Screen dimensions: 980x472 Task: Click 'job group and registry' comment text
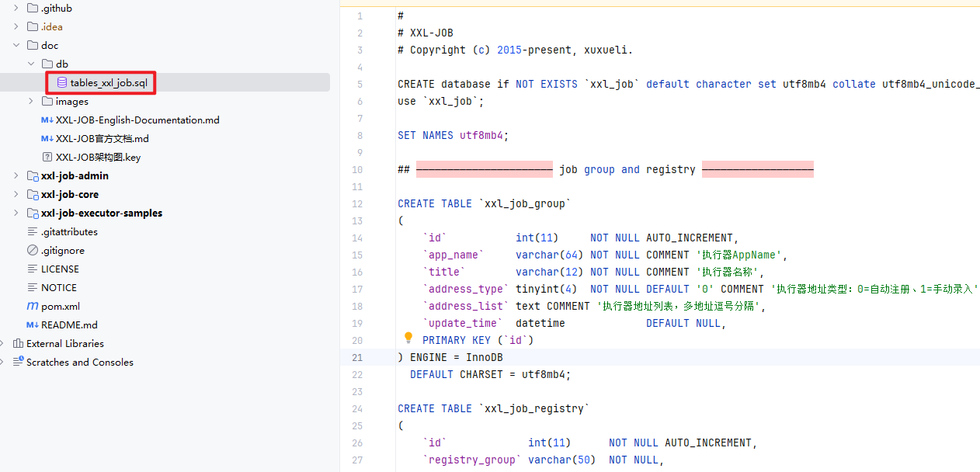pyautogui.click(x=627, y=169)
